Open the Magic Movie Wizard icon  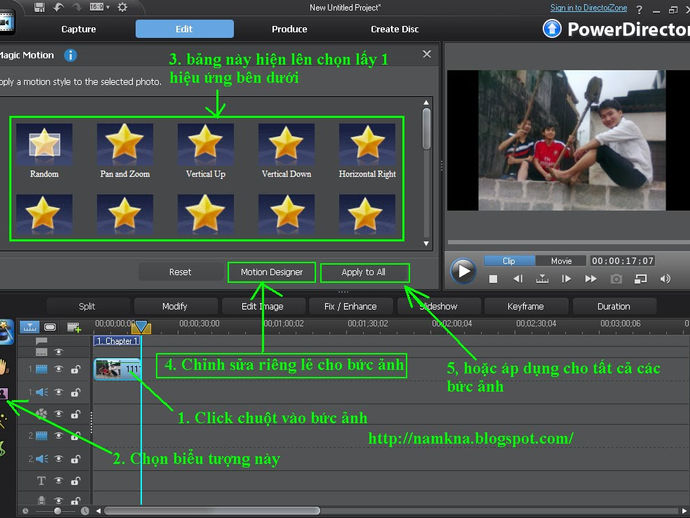tap(6, 333)
